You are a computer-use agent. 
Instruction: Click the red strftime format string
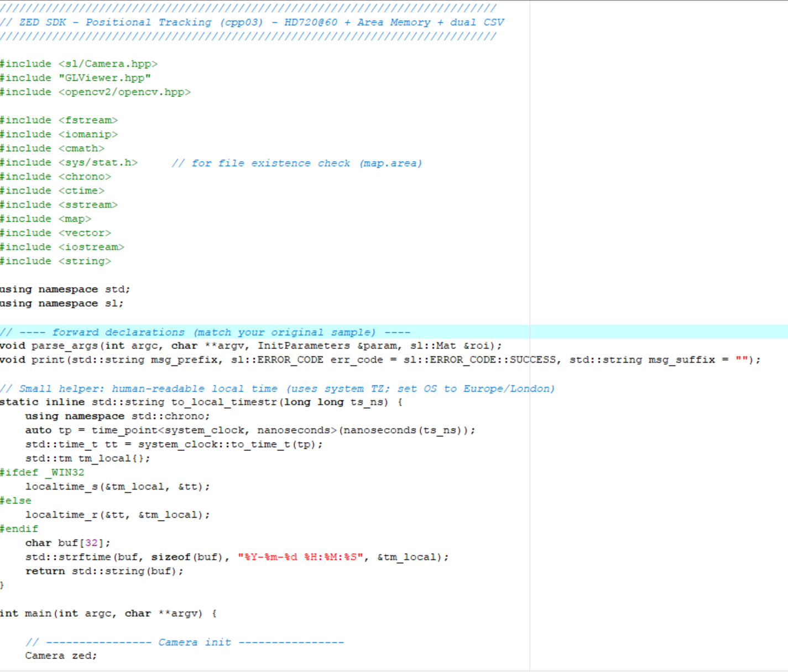coord(300,557)
